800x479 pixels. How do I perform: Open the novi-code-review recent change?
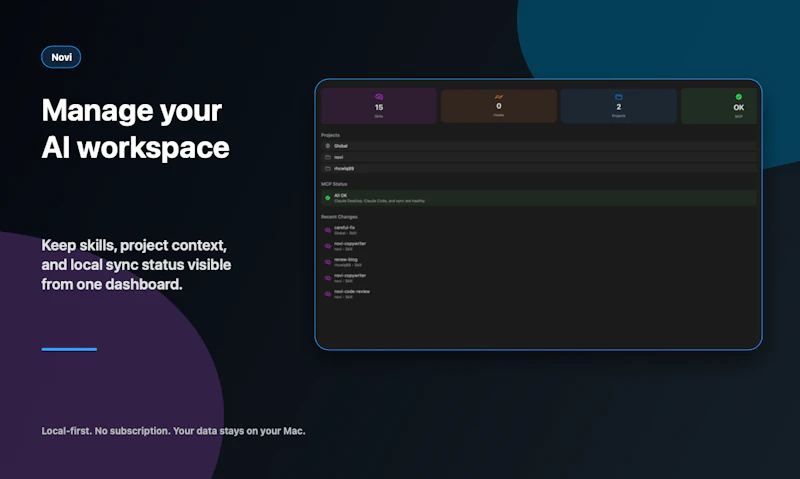(x=352, y=294)
